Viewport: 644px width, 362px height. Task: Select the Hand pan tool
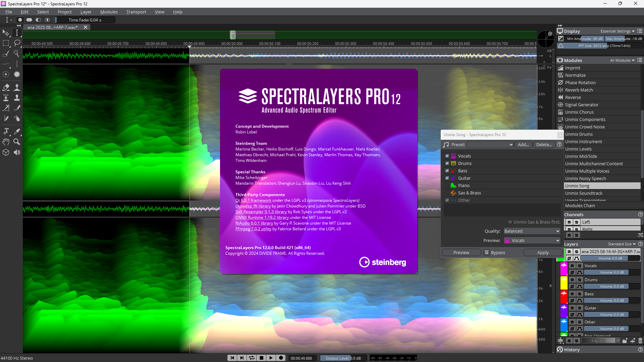pos(6,142)
